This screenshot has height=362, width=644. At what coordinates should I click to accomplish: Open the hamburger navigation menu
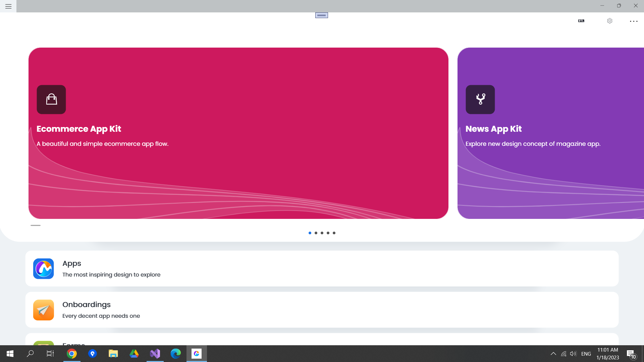8,6
